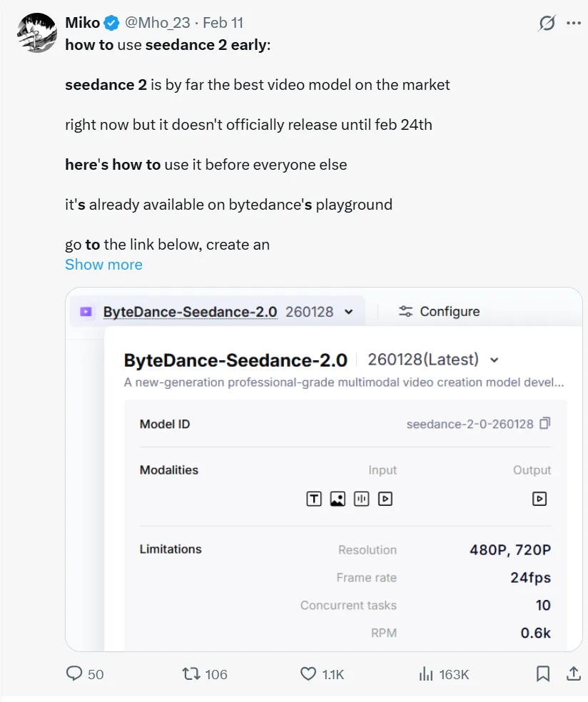Click the video output modality icon
Image resolution: width=588 pixels, height=702 pixels.
540,499
